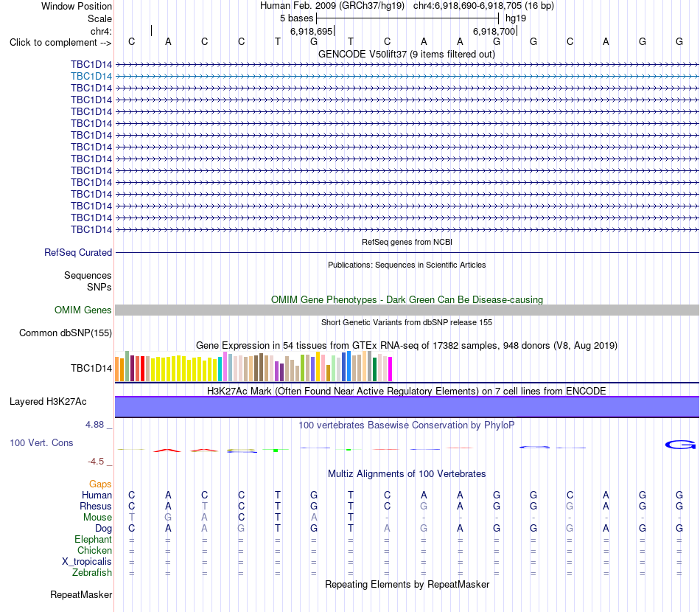Click the OMIM Genes label
This screenshot has width=700, height=612.
click(83, 310)
